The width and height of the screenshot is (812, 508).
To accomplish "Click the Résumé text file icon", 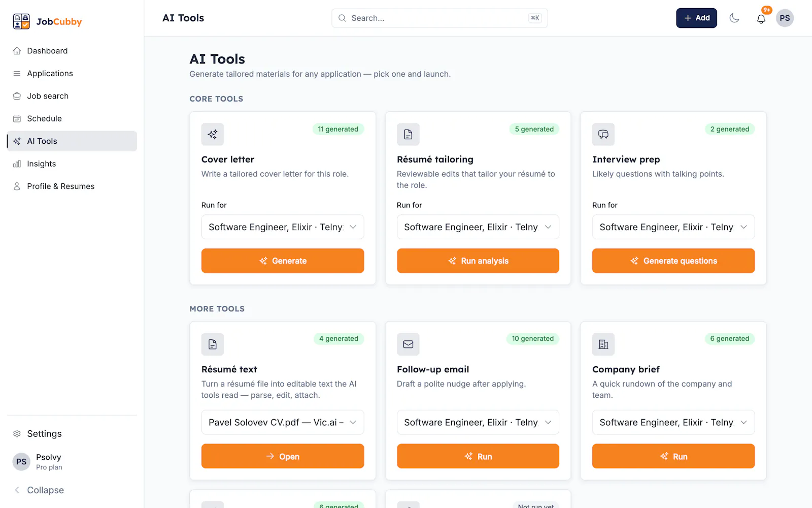I will 213,344.
